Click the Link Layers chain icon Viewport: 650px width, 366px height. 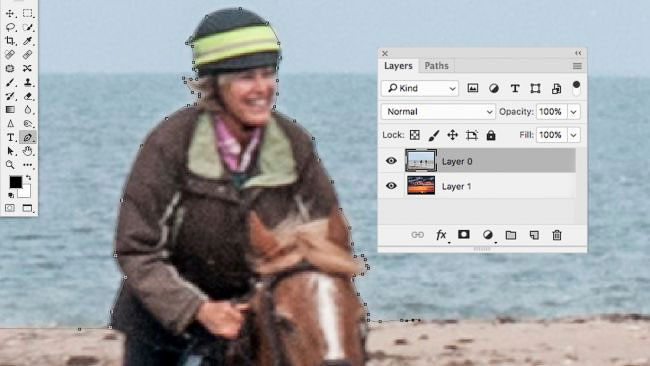coord(417,235)
